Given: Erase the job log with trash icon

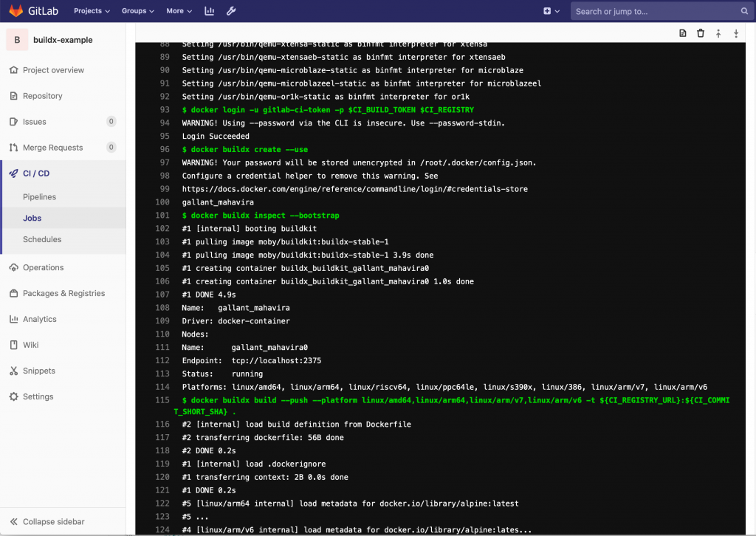Looking at the screenshot, I should click(701, 32).
